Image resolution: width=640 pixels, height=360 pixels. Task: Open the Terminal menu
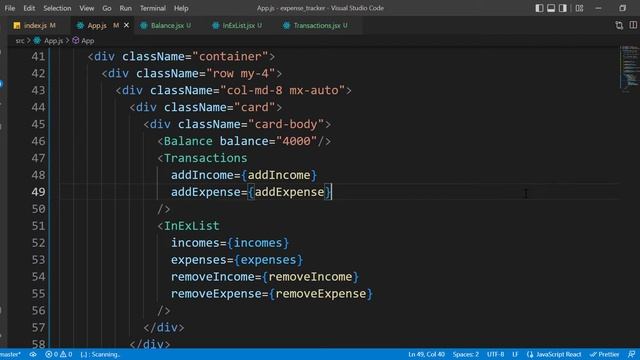[153, 8]
